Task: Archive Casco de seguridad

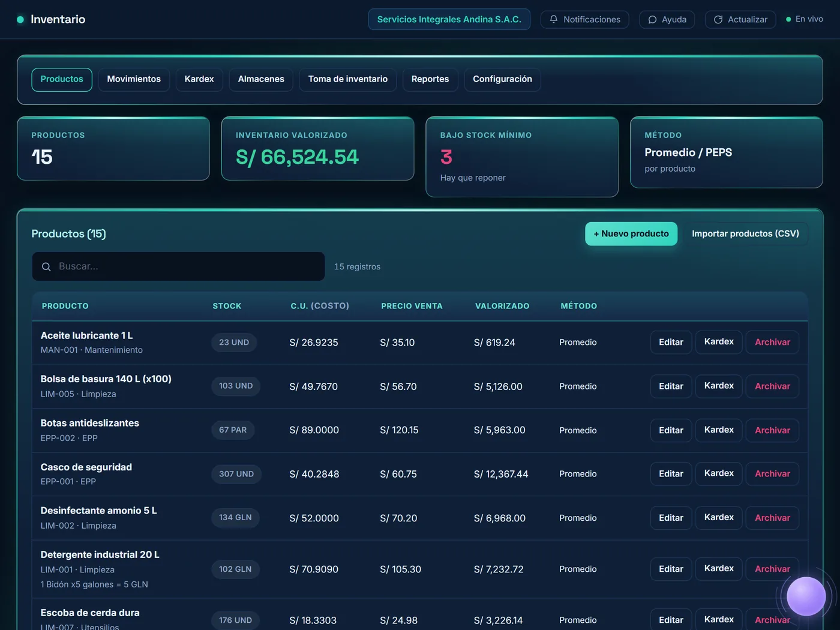Action: (772, 474)
